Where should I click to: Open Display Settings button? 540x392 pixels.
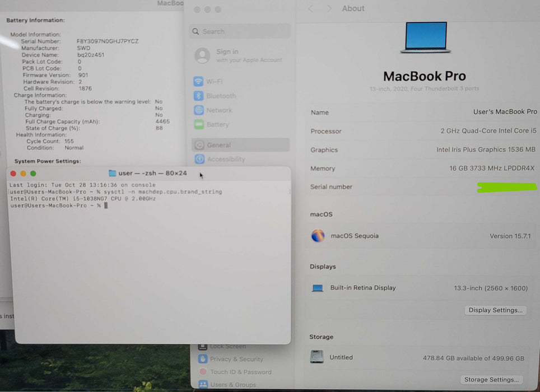coord(495,310)
